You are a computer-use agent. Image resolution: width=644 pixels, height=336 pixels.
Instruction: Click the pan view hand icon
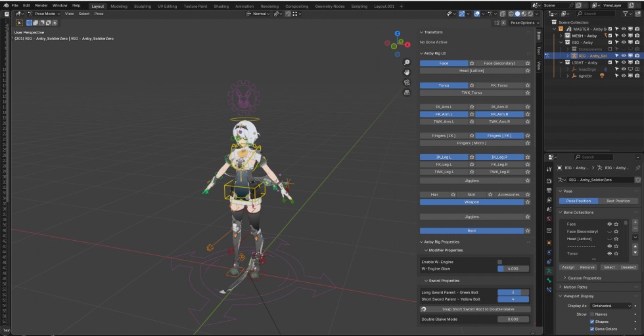[407, 72]
